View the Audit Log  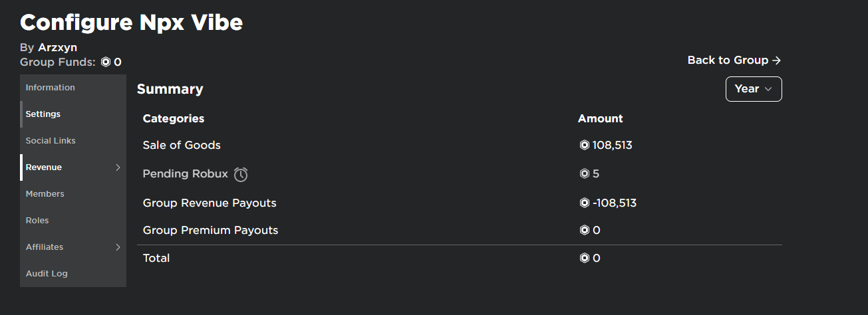(47, 274)
